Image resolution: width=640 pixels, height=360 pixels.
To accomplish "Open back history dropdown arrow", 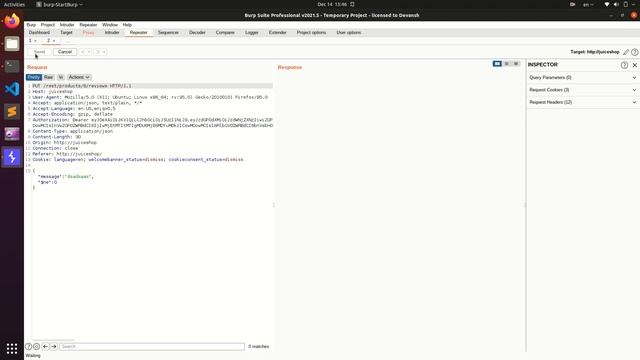I will (89, 52).
